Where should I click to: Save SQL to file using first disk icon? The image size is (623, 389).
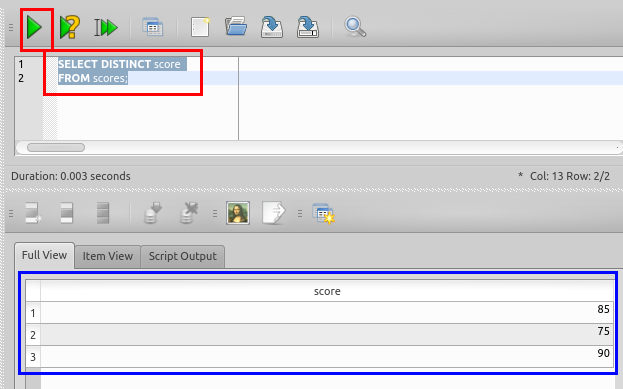272,27
